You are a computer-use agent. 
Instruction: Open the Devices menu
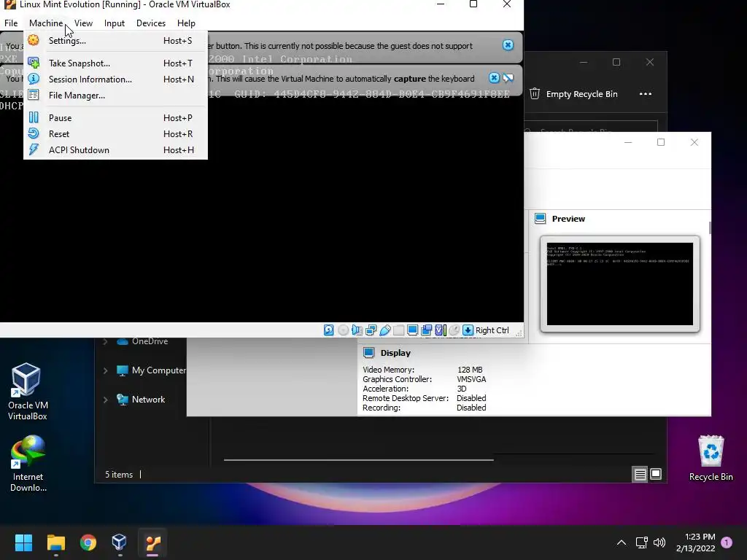[x=151, y=23]
